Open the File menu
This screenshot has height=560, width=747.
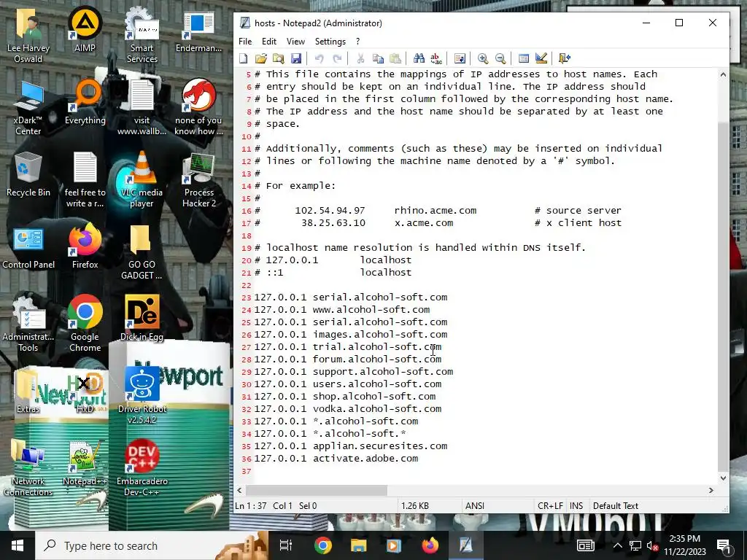(x=245, y=42)
